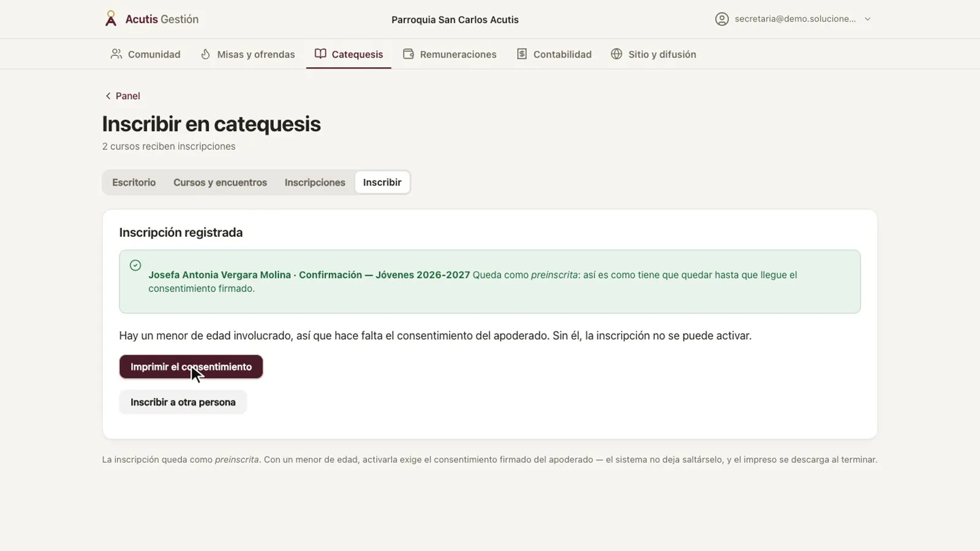Switch to the Escritorio tab
The image size is (980, 551).
coord(134,182)
